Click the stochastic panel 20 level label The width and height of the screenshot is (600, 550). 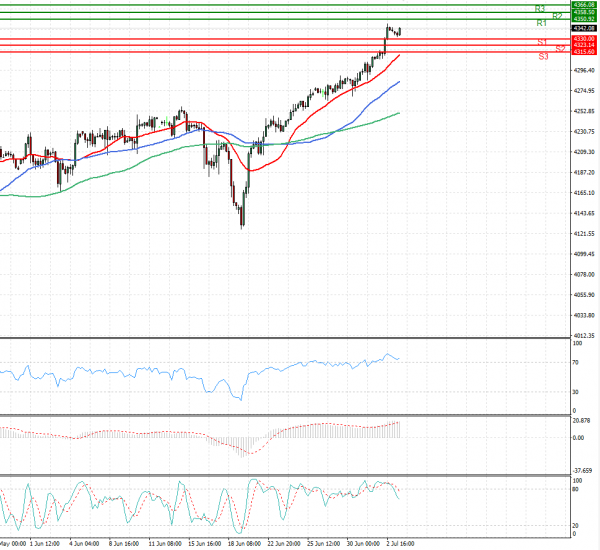click(x=575, y=526)
